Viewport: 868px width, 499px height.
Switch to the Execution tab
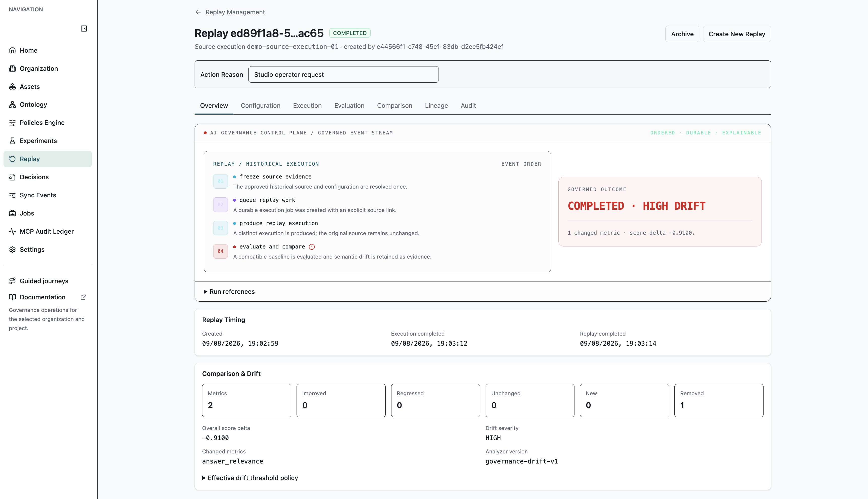pyautogui.click(x=307, y=105)
